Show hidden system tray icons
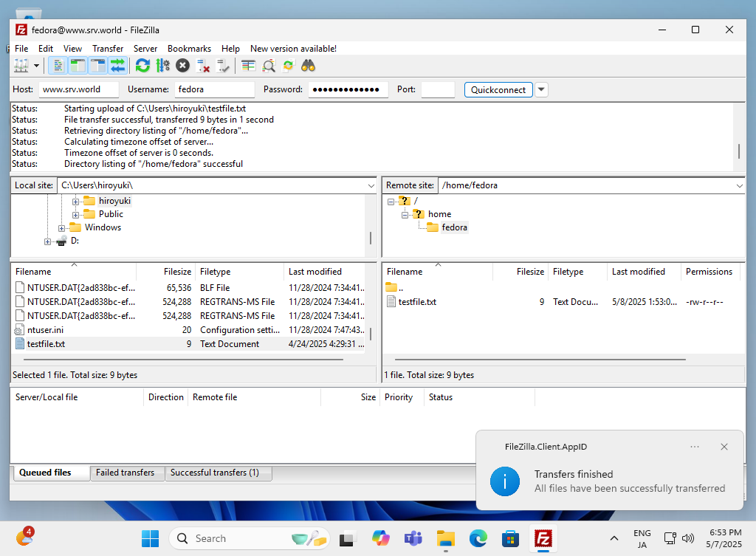This screenshot has height=556, width=756. click(x=614, y=538)
